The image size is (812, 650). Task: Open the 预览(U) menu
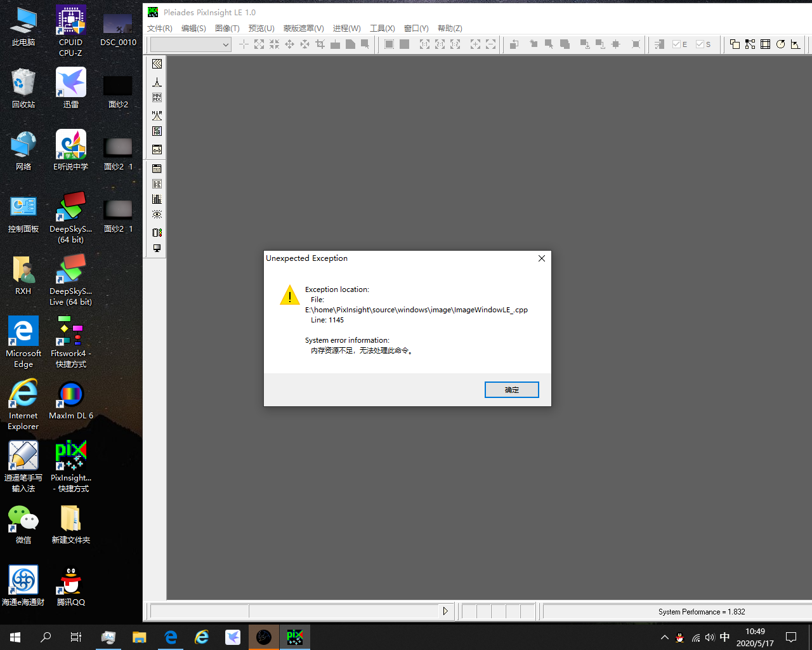click(x=261, y=29)
